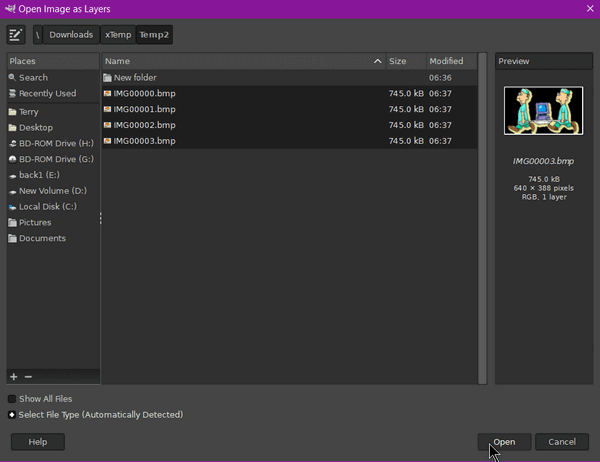Click the IMG00002.bmp file icon
The height and width of the screenshot is (462, 600).
108,125
